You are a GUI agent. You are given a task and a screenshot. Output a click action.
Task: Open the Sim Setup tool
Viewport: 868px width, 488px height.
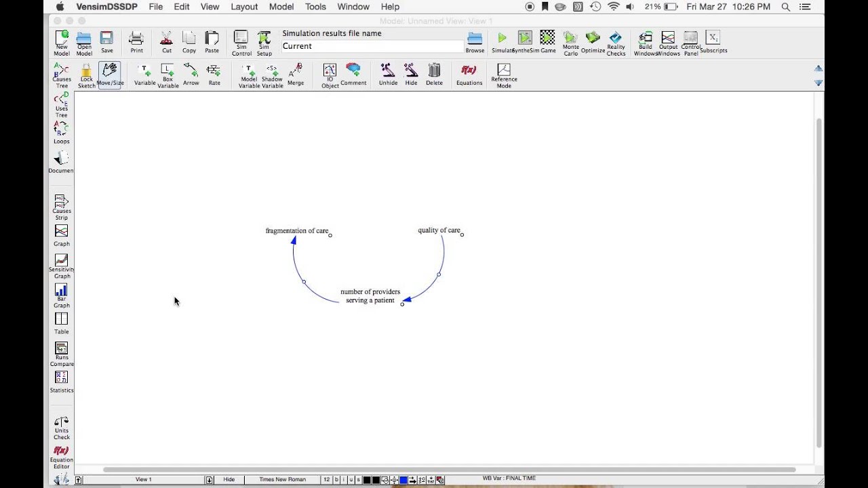[264, 42]
